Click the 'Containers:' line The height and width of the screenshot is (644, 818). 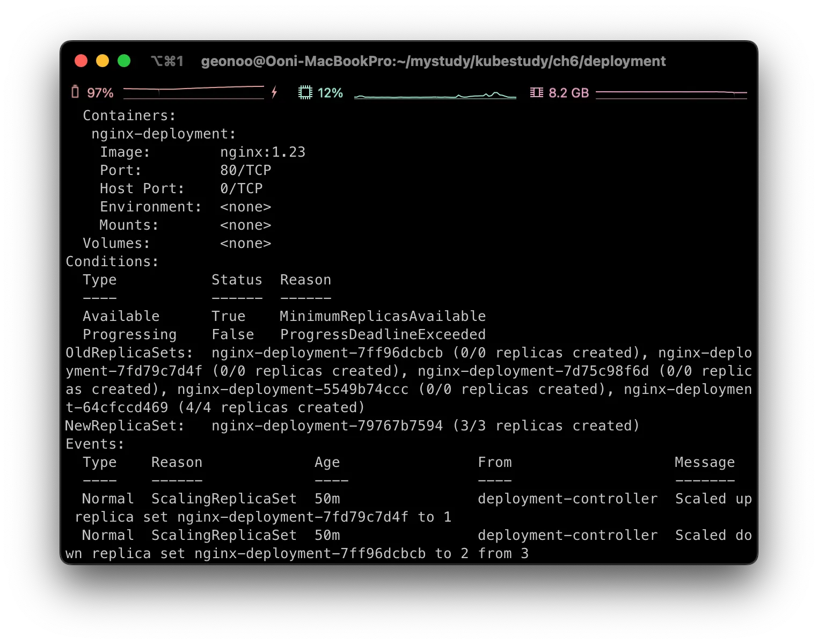pyautogui.click(x=129, y=115)
